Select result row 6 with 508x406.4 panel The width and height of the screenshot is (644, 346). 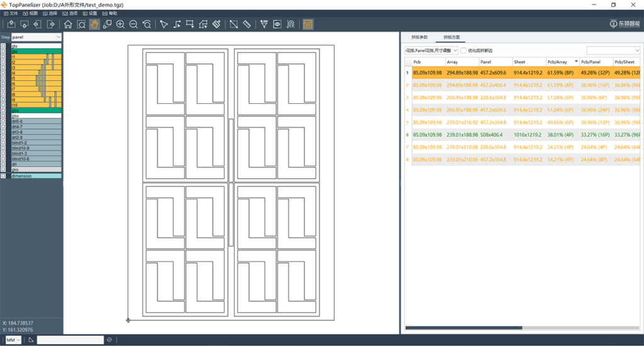tap(523, 135)
